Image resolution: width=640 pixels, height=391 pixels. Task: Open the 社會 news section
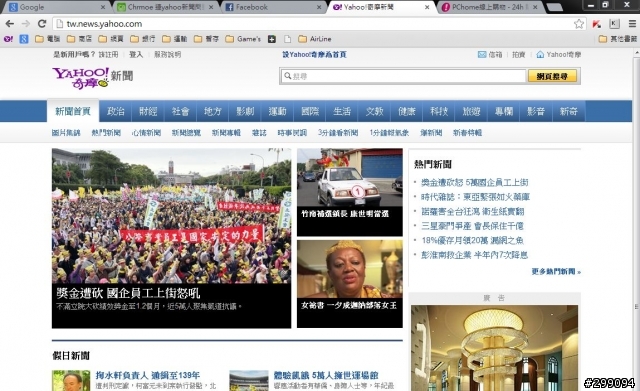(180, 111)
